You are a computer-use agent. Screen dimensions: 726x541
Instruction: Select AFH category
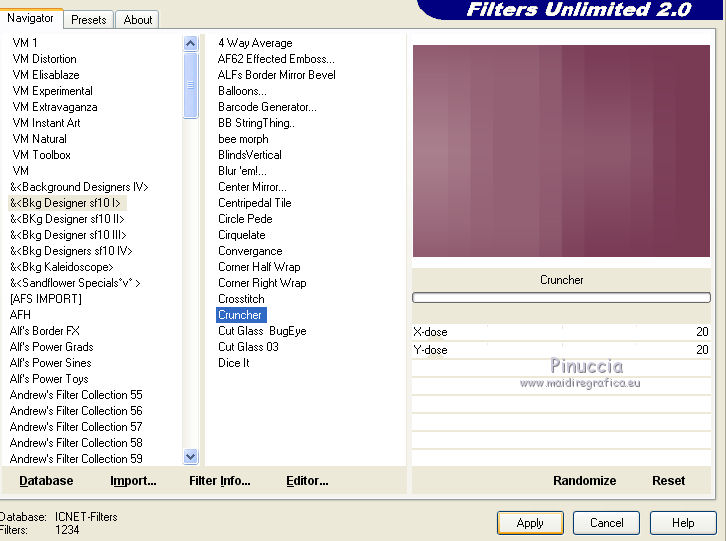tap(20, 315)
